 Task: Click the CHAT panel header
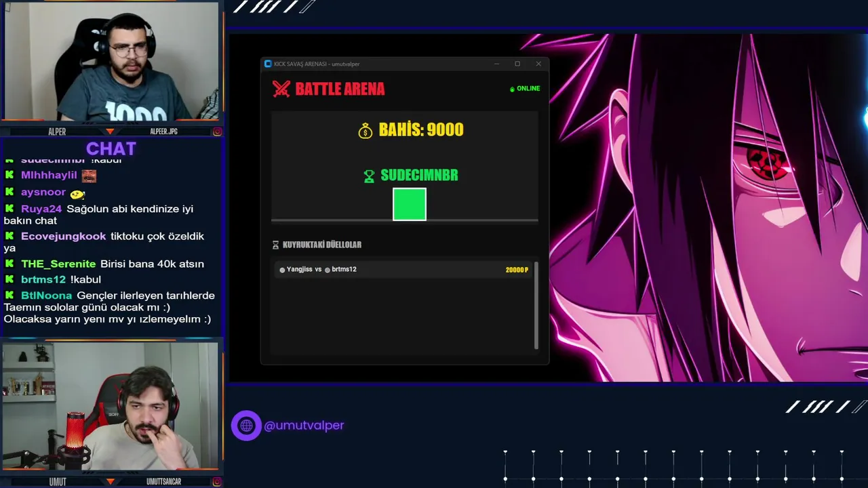click(x=111, y=148)
